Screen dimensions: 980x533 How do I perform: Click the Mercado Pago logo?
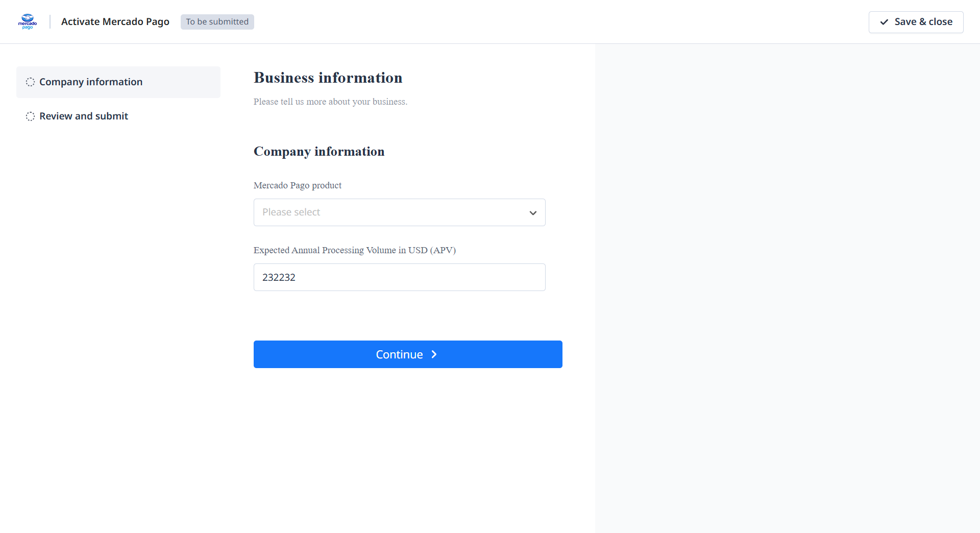coord(28,21)
